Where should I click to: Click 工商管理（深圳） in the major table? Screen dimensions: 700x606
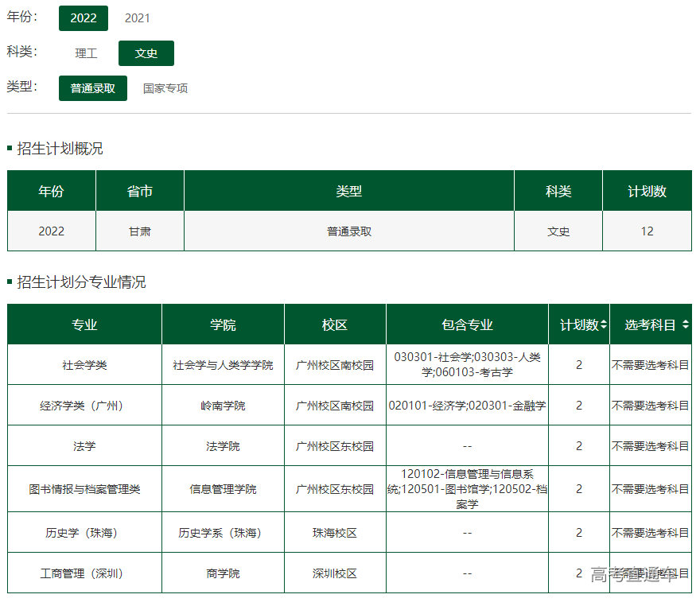[84, 573]
